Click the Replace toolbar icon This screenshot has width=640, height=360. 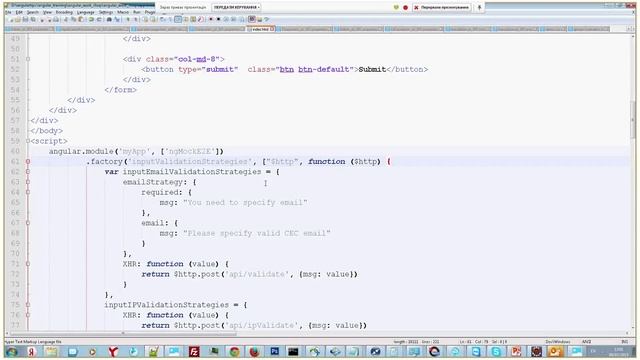[117, 19]
